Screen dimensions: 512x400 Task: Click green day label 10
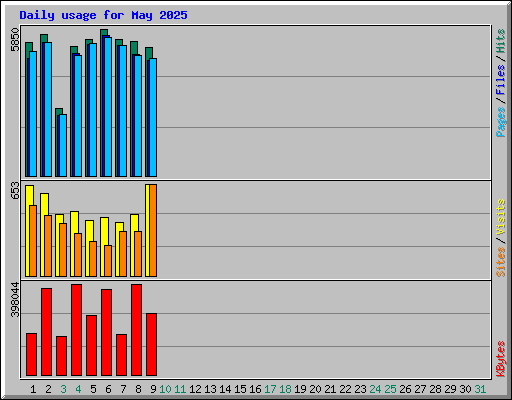(165, 389)
